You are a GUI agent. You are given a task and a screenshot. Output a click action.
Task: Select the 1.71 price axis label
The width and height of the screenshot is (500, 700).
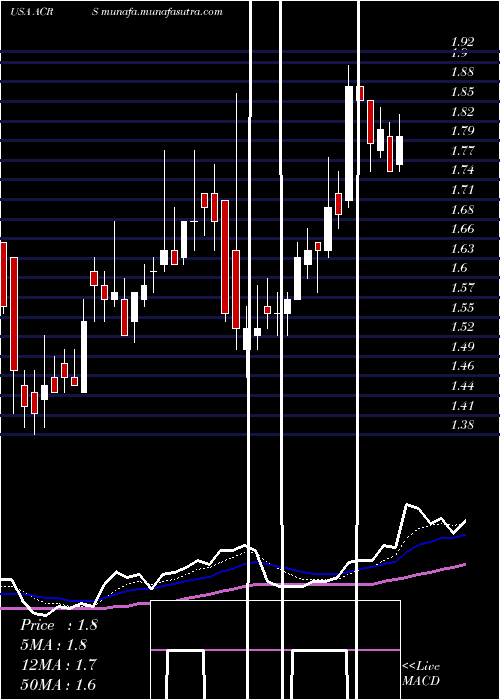point(462,190)
